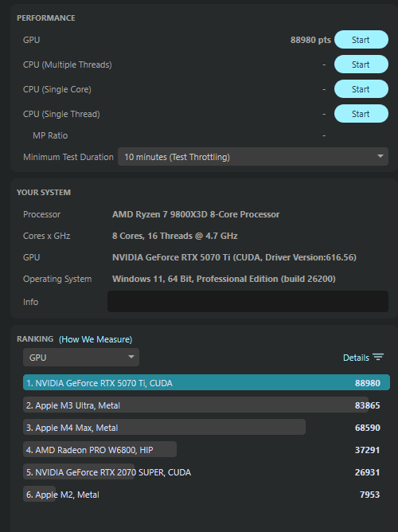
Task: Click the 37291 score value
Action: point(368,450)
